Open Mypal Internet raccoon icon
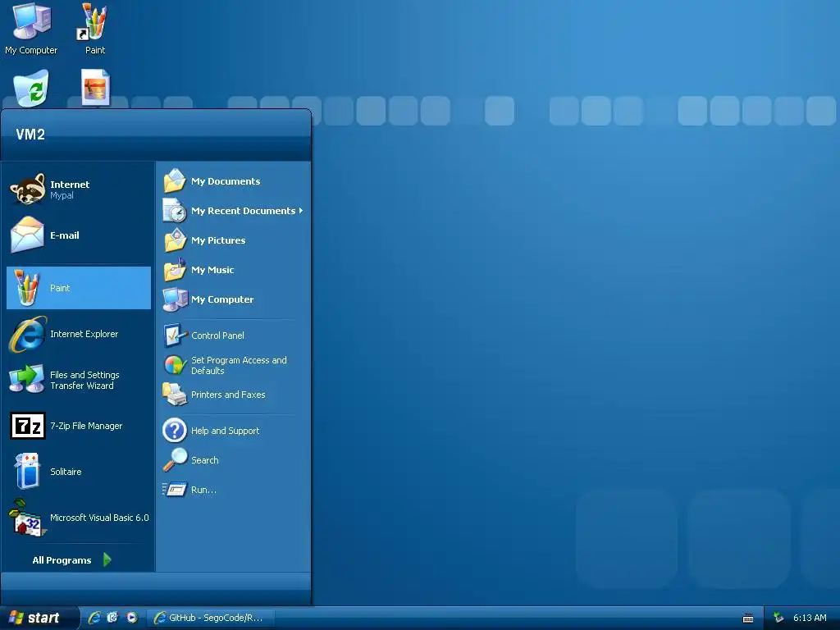The width and height of the screenshot is (840, 630). [x=27, y=189]
